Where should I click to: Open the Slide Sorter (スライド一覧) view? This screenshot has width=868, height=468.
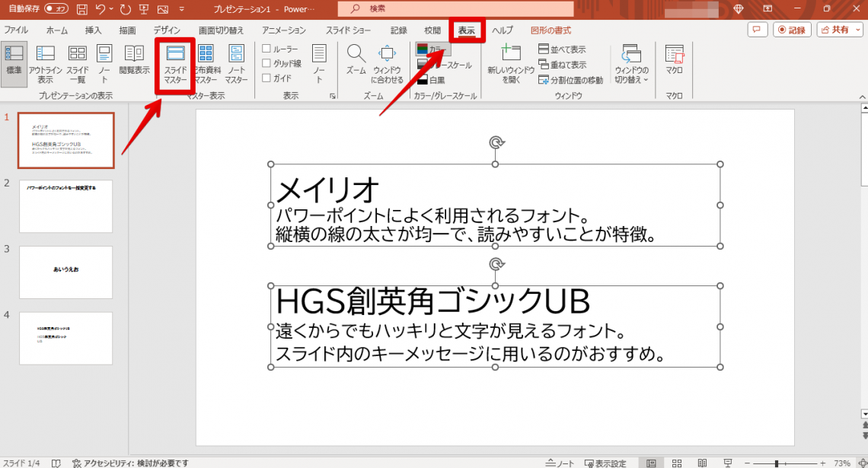click(78, 64)
